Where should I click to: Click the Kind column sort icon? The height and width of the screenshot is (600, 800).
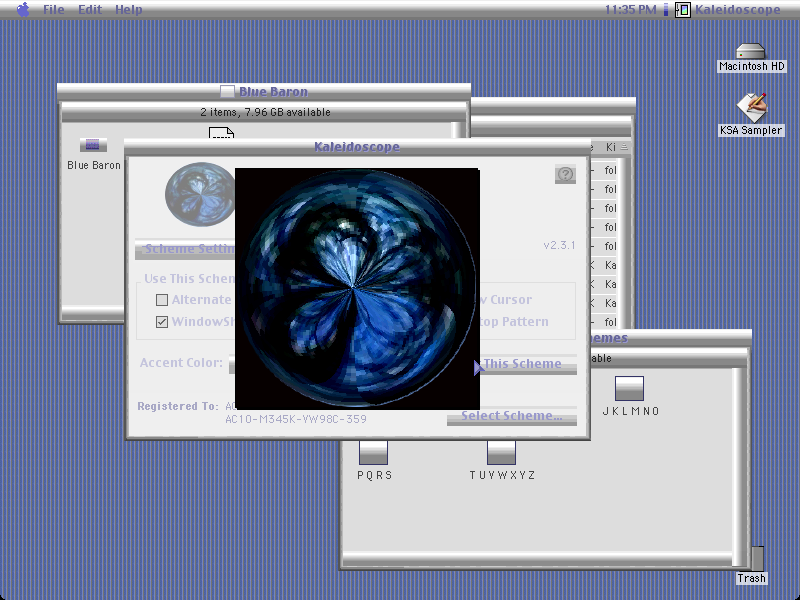click(x=624, y=147)
